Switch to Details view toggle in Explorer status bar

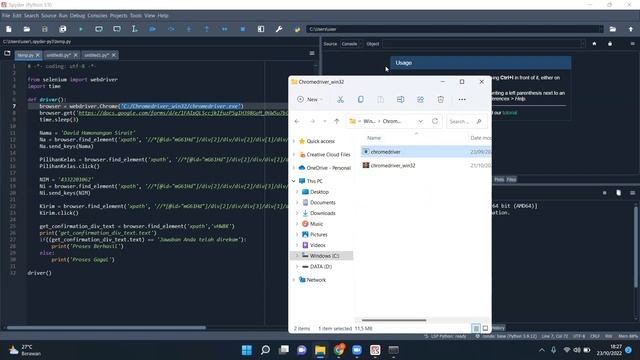[x=476, y=328]
